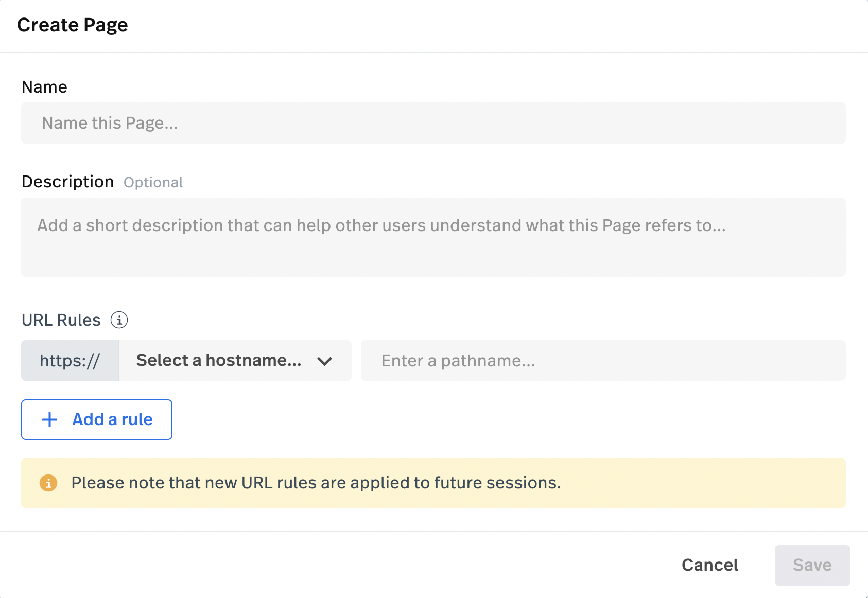Click the Name field label
Screen dimensions: 868x598
pos(44,87)
